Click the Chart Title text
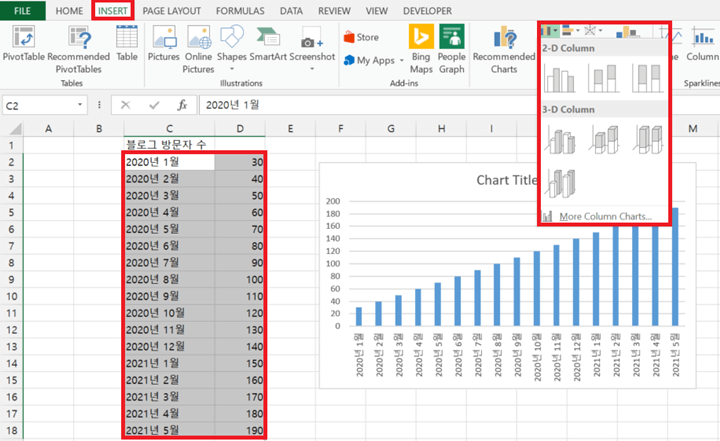The height and width of the screenshot is (441, 720). [x=506, y=180]
